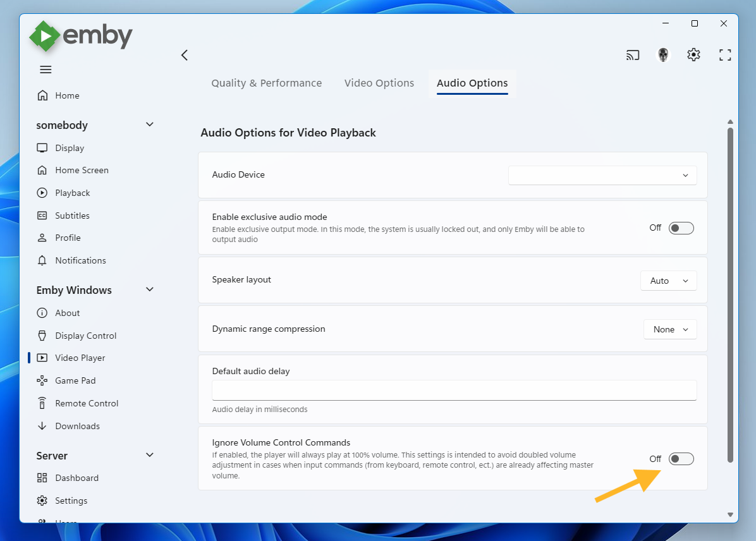The height and width of the screenshot is (541, 756).
Task: Click the scrollbar down arrow
Action: pos(730,514)
